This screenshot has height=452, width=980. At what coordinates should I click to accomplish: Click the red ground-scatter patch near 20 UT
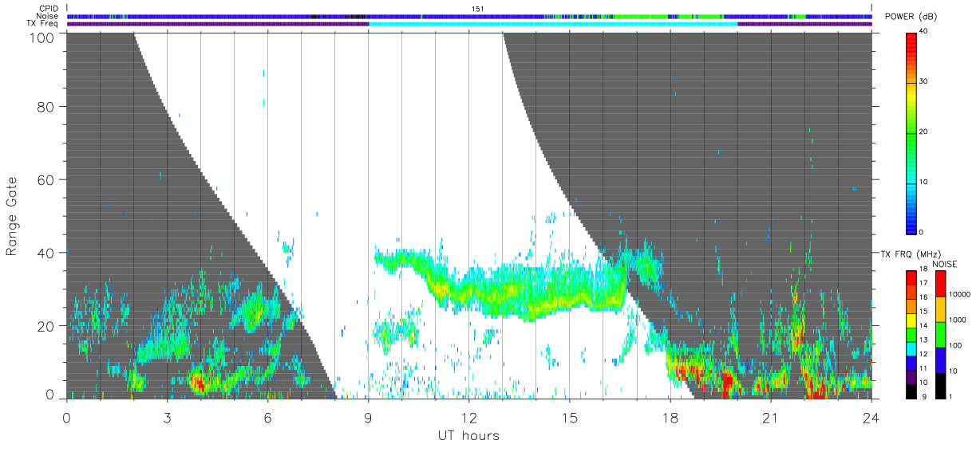727,383
